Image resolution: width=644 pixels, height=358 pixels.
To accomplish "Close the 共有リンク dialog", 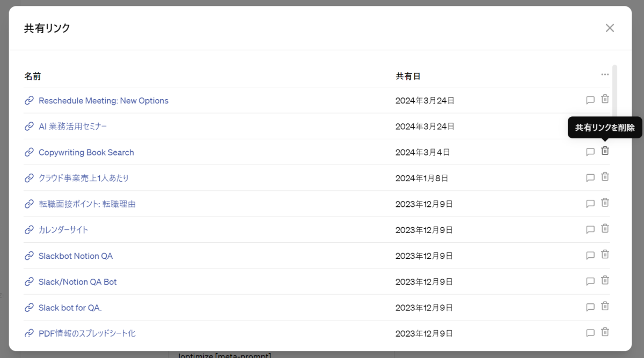I will tap(610, 28).
